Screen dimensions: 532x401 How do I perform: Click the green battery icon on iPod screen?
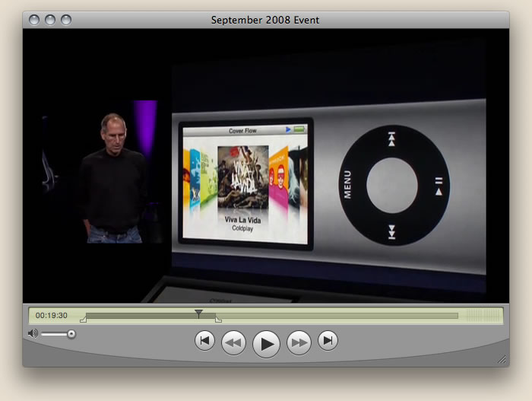(299, 129)
